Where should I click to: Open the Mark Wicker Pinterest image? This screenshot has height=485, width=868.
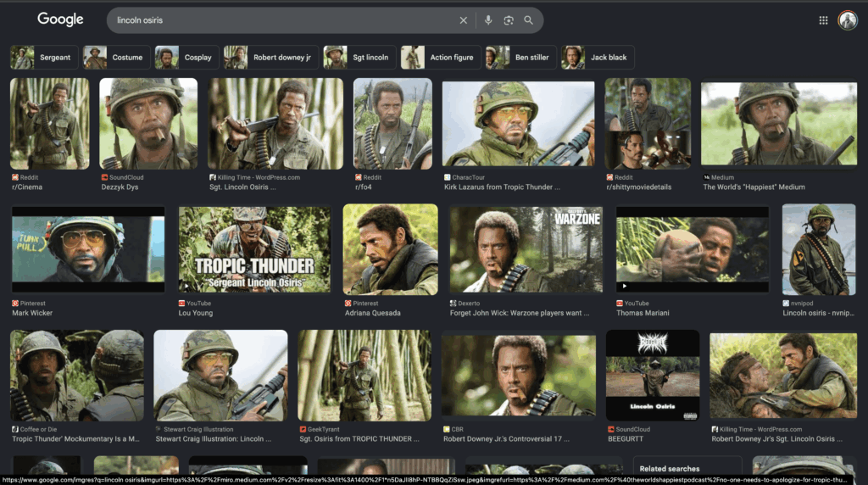(x=88, y=249)
